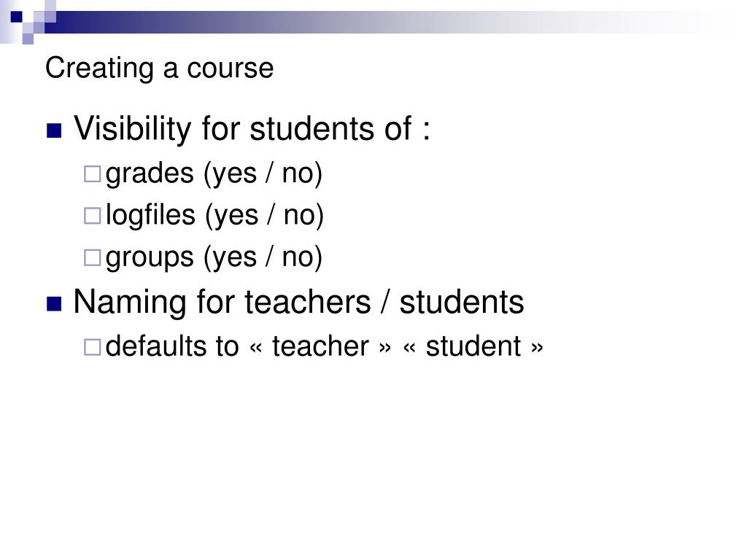Click the hollow square beside grades

[x=92, y=174]
